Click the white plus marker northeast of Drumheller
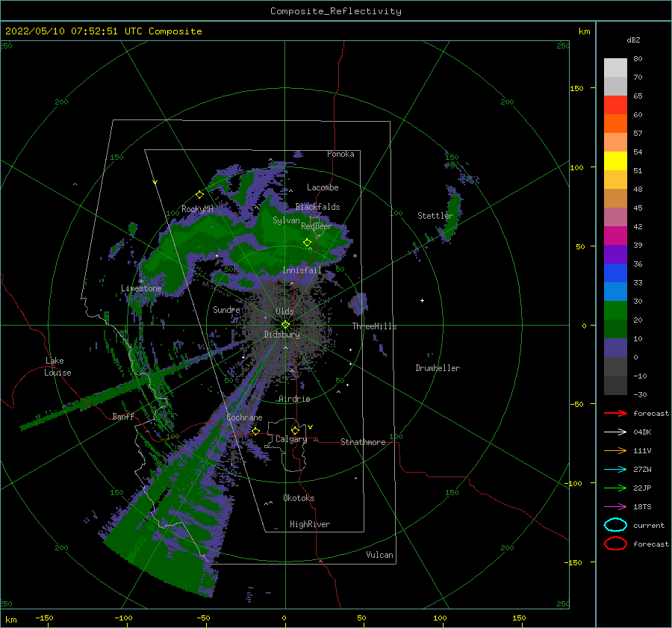This screenshot has width=672, height=628. click(x=422, y=300)
